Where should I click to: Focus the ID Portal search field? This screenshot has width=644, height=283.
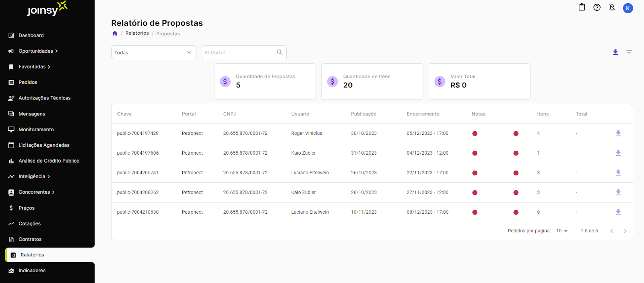239,52
